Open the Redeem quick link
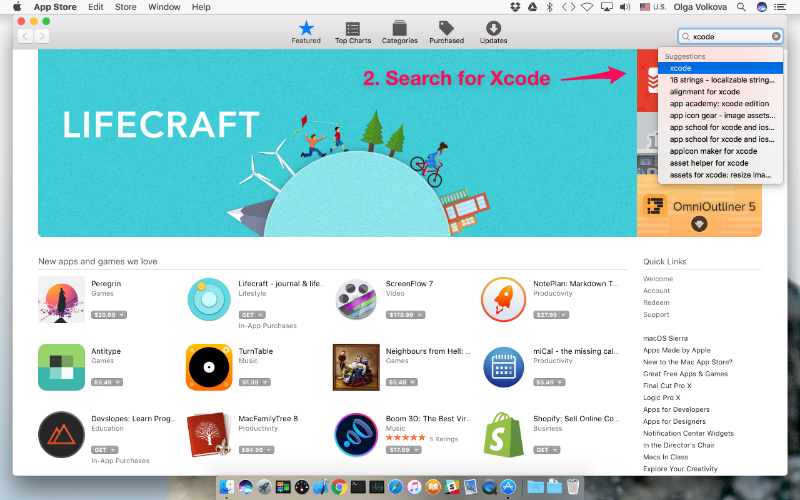This screenshot has height=500, width=800. [x=656, y=303]
